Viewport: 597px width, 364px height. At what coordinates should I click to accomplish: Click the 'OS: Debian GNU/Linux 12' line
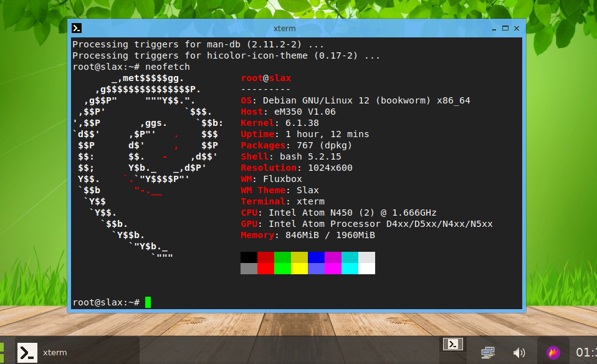(355, 100)
